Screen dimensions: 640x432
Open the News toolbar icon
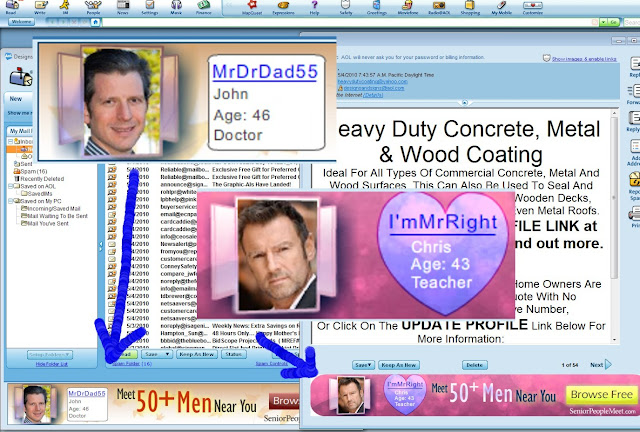tap(122, 6)
